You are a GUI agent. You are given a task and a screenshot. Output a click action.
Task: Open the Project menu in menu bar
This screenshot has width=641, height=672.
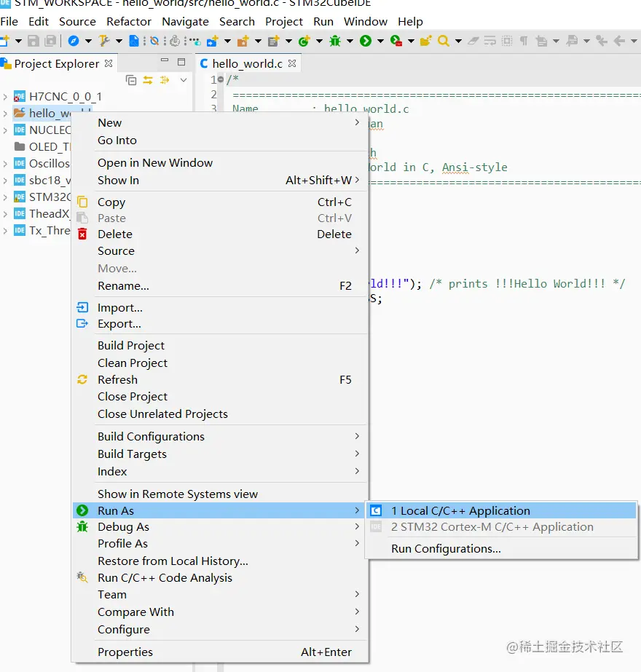284,21
